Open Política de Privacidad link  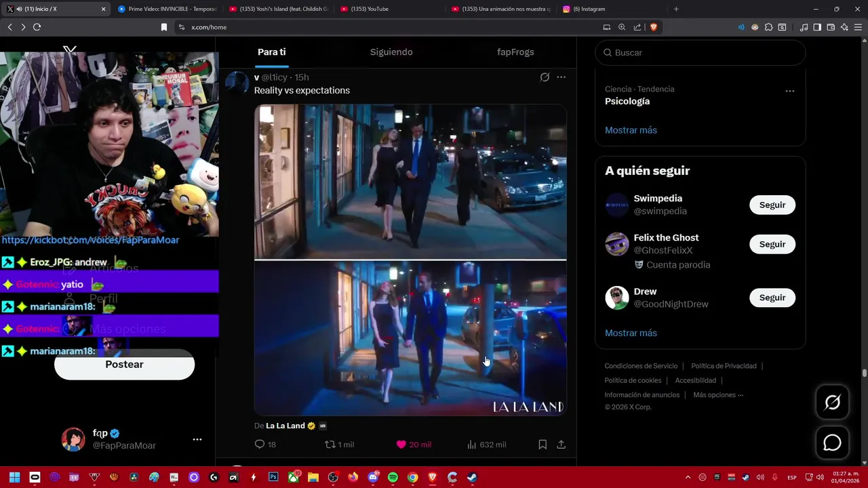pyautogui.click(x=724, y=366)
